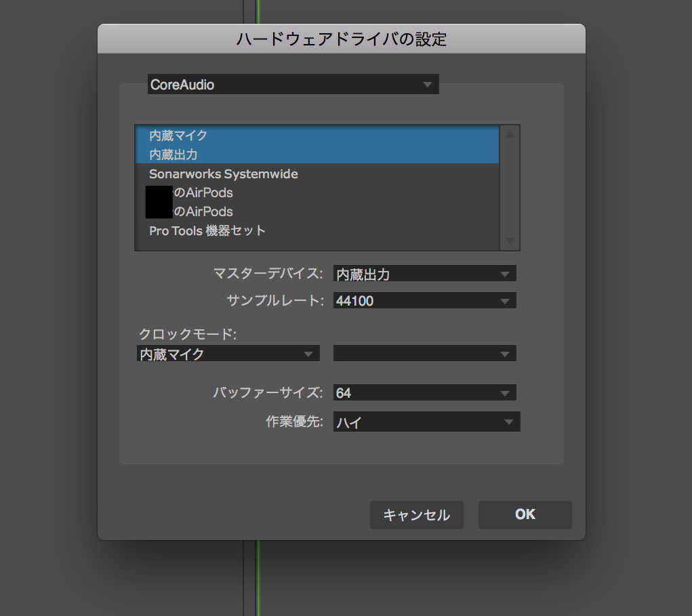Click the バッファーサイズ 64 dropdown arrow
Viewport: 692px width, 616px height.
[504, 393]
